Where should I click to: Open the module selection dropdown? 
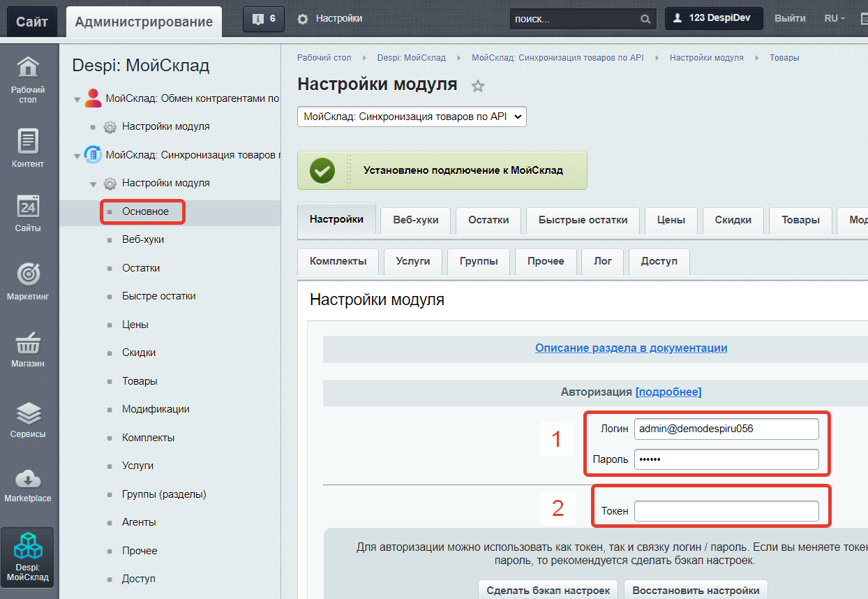(x=412, y=117)
